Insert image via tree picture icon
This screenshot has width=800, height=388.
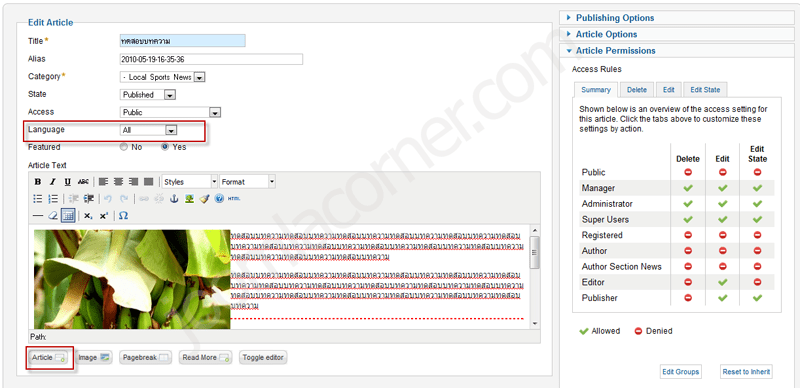189,199
